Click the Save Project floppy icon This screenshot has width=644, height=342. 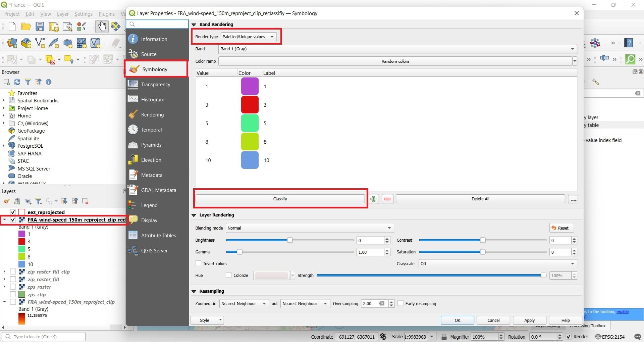tap(40, 27)
